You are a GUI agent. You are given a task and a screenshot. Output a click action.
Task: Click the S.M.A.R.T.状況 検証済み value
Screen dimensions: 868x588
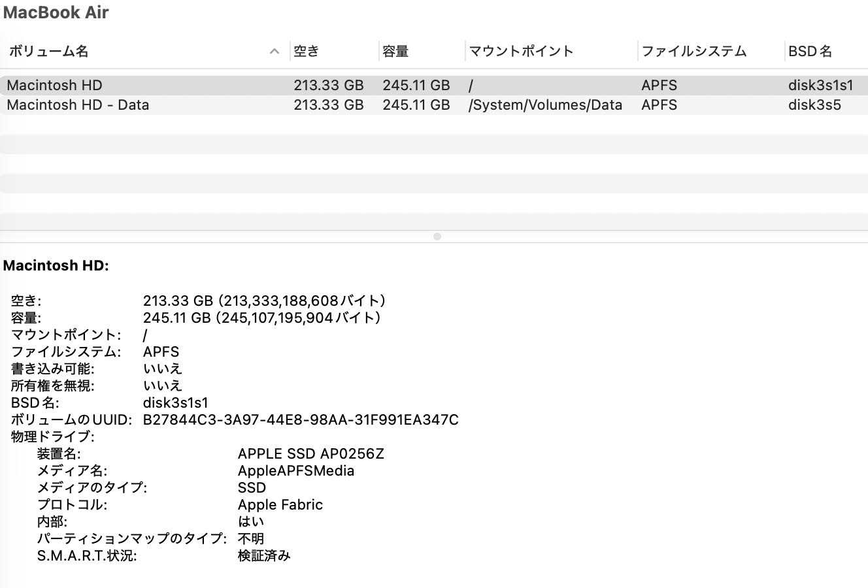pyautogui.click(x=265, y=555)
